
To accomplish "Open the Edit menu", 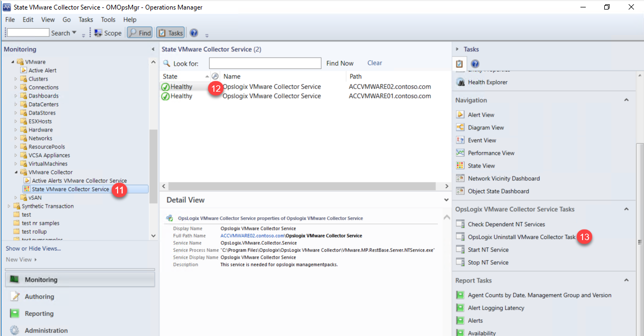I will [28, 20].
